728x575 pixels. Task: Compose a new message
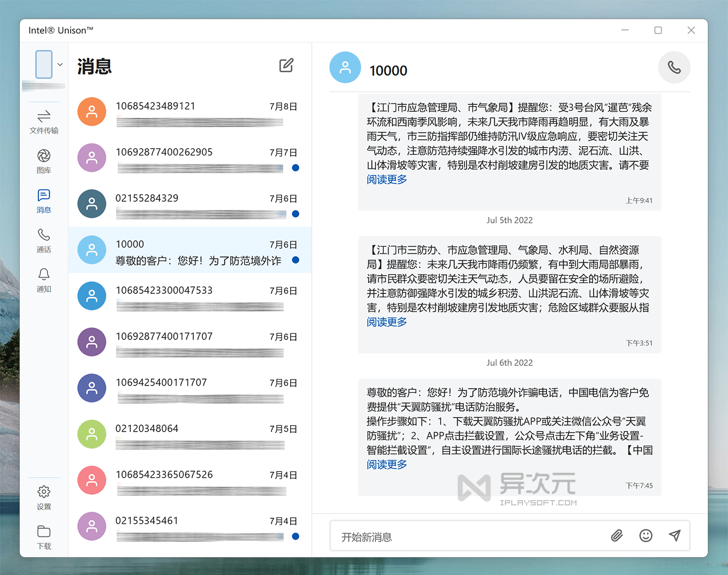tap(286, 65)
